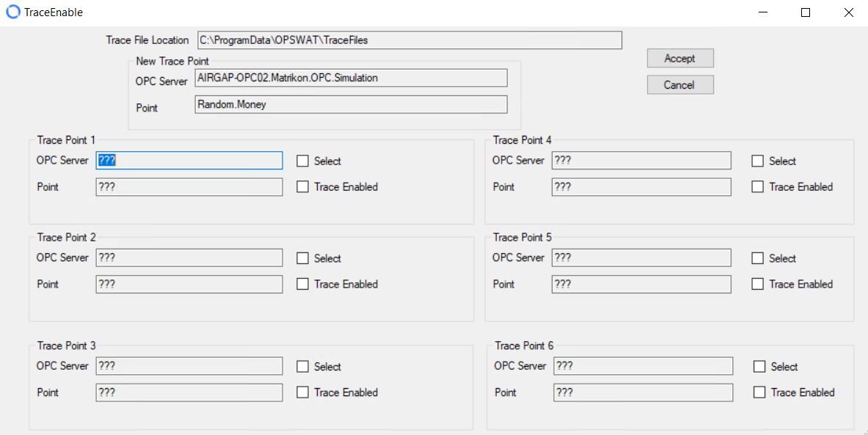
Task: Click Trace Point 5 OPC Server field
Action: (x=641, y=258)
